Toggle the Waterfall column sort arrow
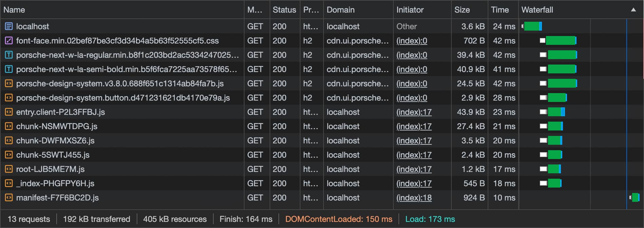644x228 pixels. [x=633, y=10]
